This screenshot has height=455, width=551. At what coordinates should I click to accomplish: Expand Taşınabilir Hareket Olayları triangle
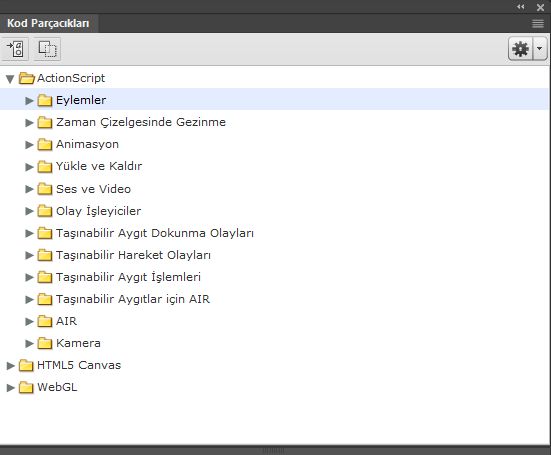(x=30, y=255)
